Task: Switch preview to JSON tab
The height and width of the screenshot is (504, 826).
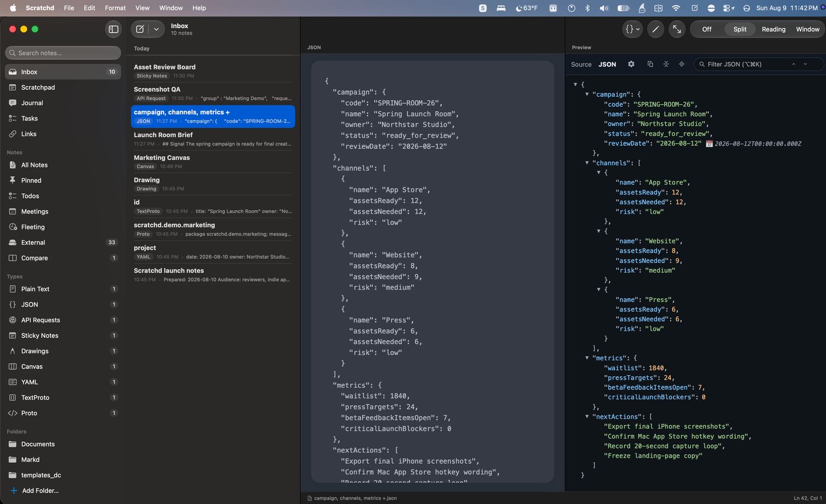Action: tap(607, 64)
